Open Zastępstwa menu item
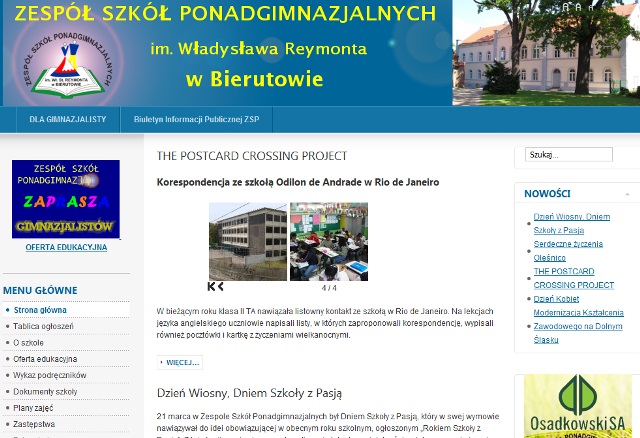This screenshot has height=438, width=640. pos(34,424)
